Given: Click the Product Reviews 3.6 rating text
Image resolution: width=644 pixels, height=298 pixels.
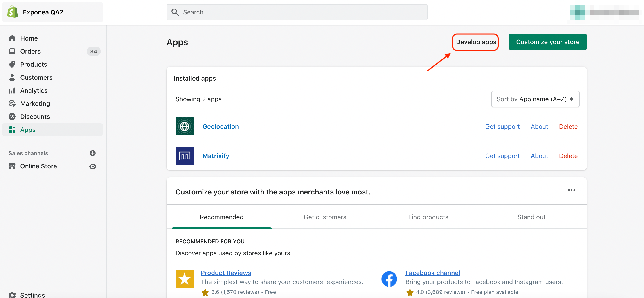Looking at the screenshot, I should click(235, 292).
